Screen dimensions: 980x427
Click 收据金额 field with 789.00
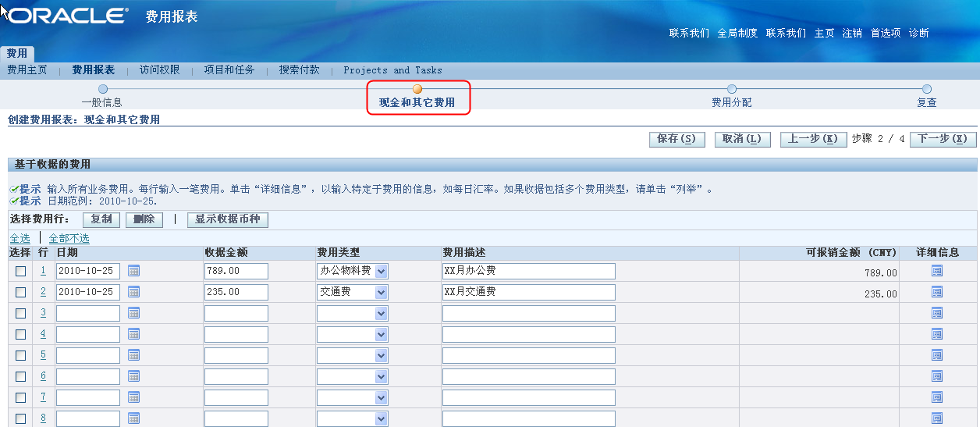[236, 271]
